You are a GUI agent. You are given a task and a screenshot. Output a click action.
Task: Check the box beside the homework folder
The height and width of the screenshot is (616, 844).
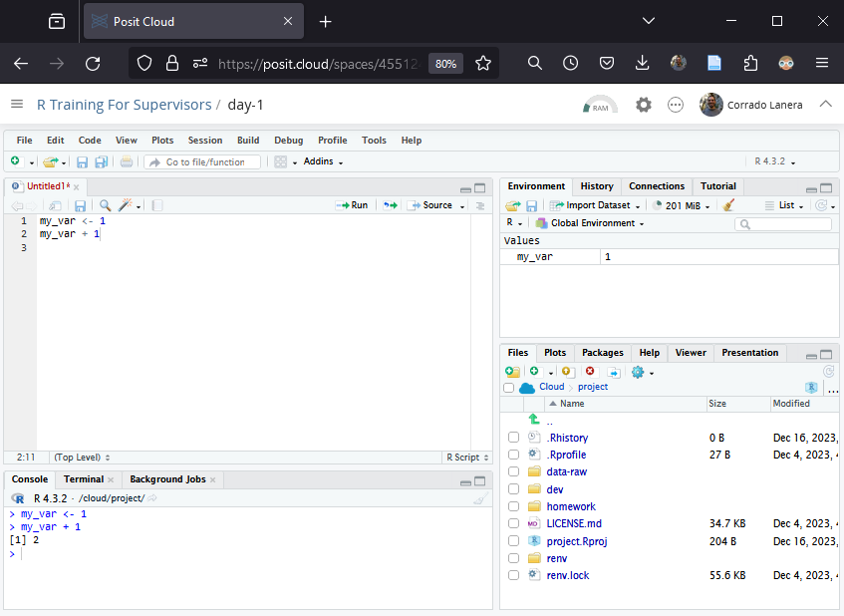tap(513, 506)
